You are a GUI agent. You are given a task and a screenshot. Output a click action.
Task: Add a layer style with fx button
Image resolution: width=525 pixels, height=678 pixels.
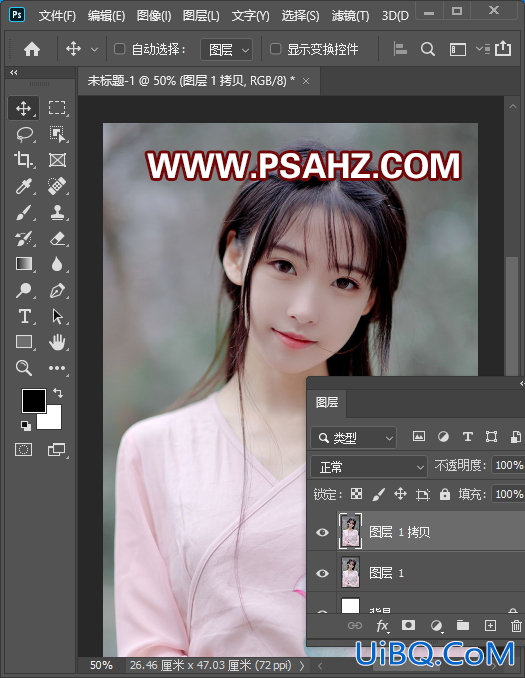click(x=382, y=625)
